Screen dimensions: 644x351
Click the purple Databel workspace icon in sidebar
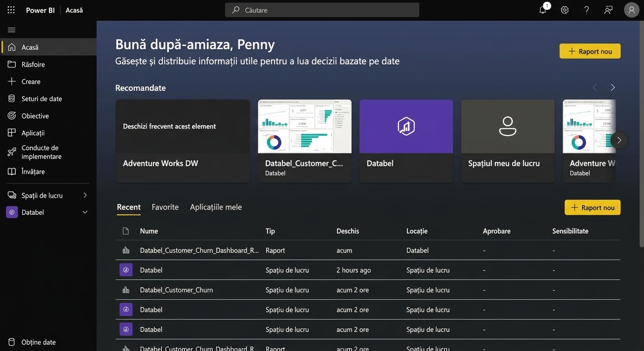(x=12, y=212)
